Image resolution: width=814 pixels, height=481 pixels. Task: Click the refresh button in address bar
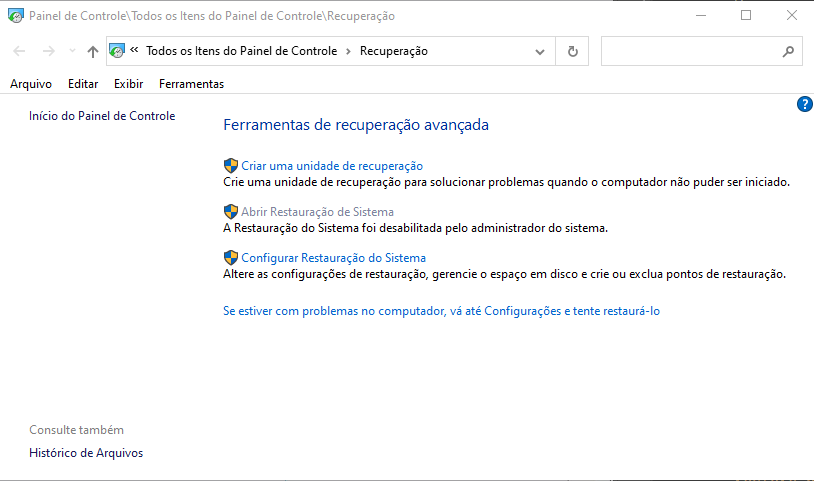572,51
